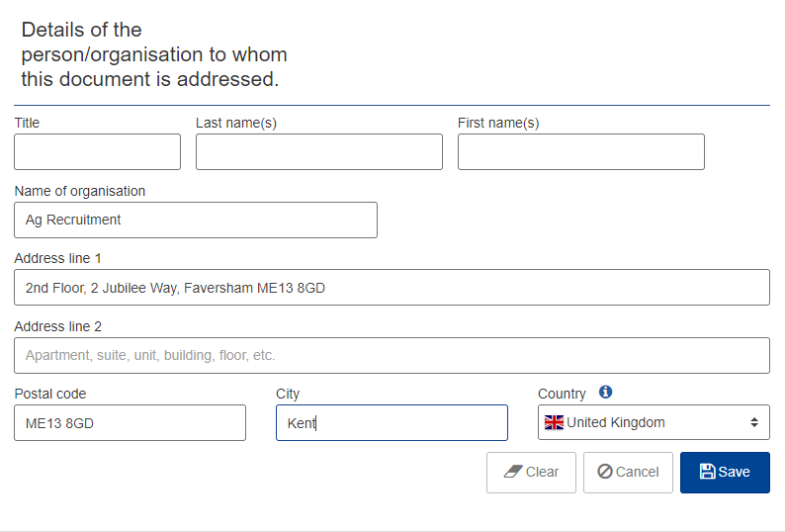Open Country dropdown using its arrow

(753, 422)
